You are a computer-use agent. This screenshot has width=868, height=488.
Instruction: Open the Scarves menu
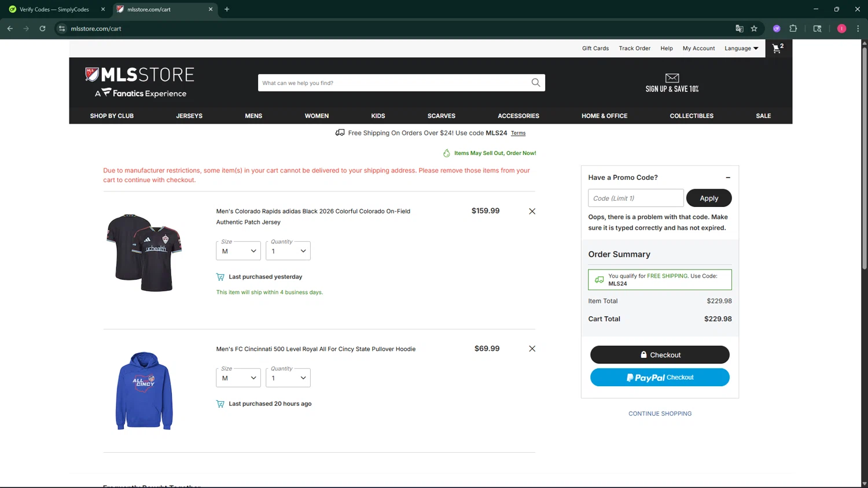442,116
